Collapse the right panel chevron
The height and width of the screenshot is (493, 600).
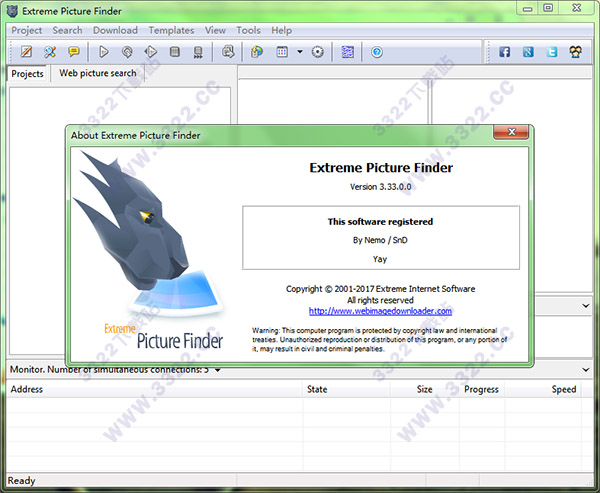tap(585, 305)
